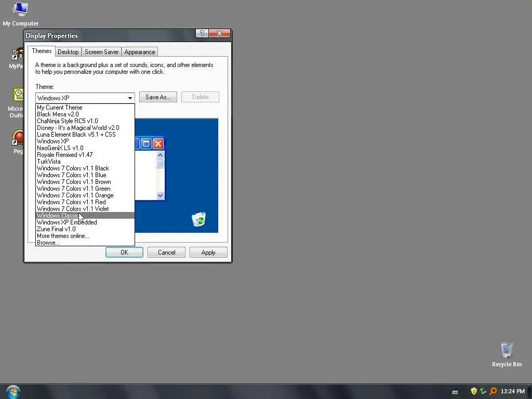
Task: Click the keyboard icon in the taskbar
Action: [x=455, y=392]
